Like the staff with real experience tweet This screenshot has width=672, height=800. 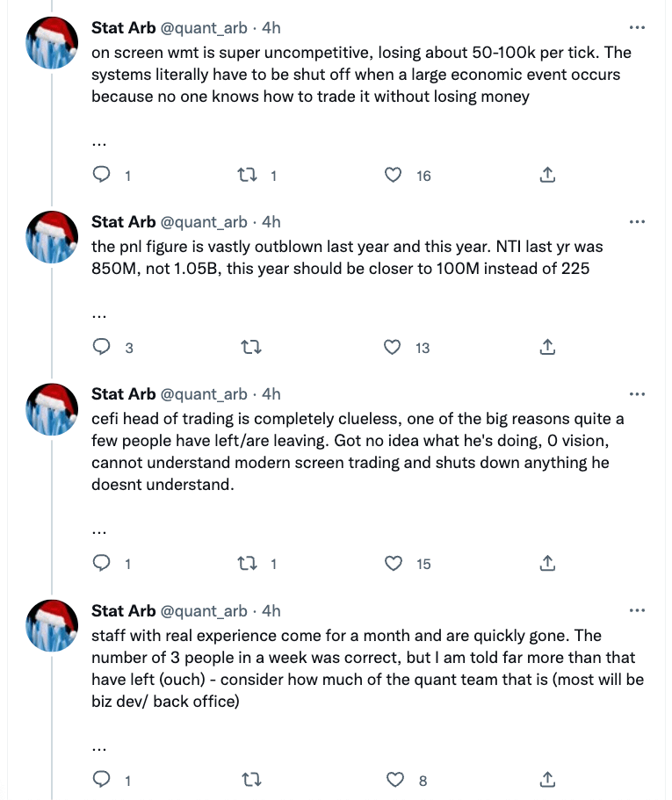pos(396,779)
